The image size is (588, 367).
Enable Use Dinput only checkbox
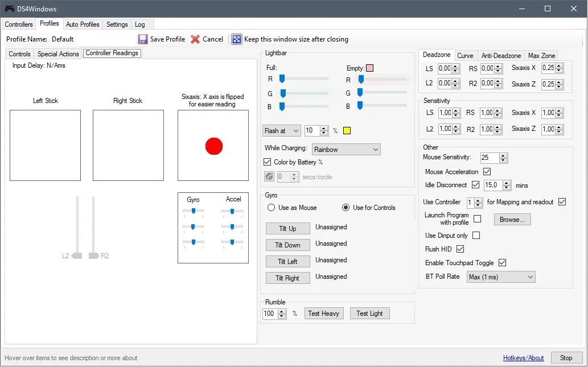[476, 236]
